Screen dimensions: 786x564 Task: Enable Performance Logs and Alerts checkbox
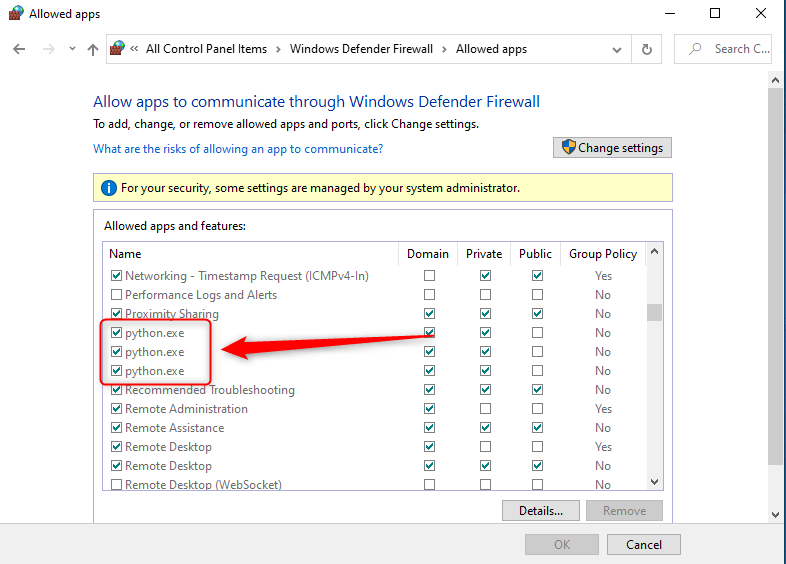click(x=116, y=294)
